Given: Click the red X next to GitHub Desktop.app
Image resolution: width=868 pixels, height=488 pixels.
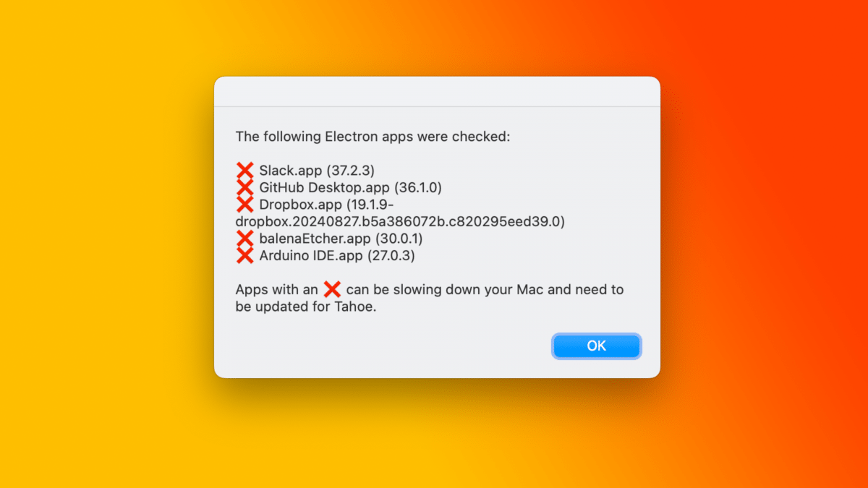Looking at the screenshot, I should [x=245, y=188].
